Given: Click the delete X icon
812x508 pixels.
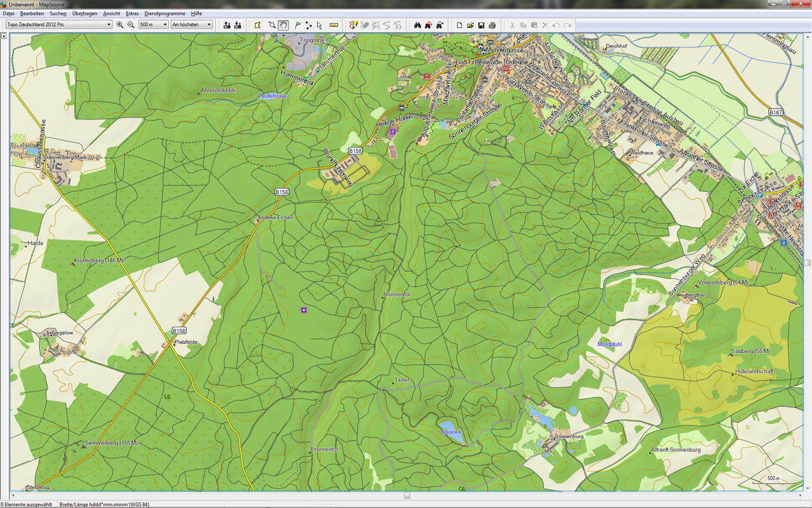Looking at the screenshot, I should point(545,25).
